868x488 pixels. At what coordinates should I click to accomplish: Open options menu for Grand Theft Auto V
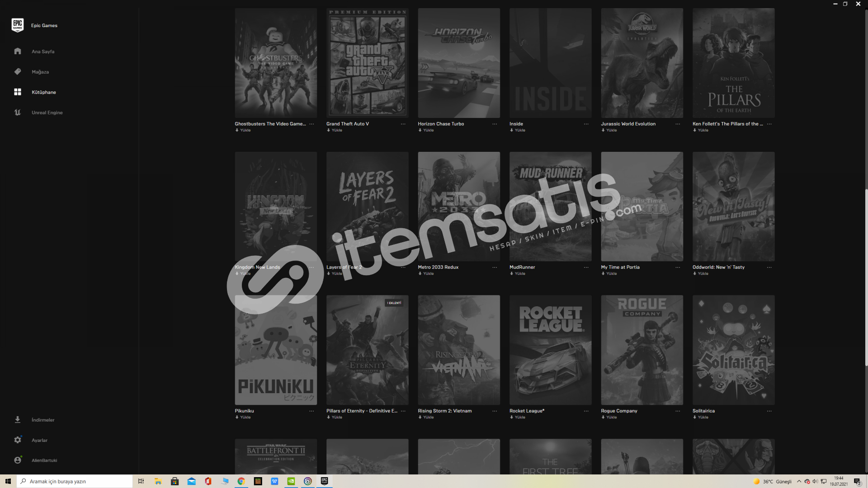pos(403,124)
